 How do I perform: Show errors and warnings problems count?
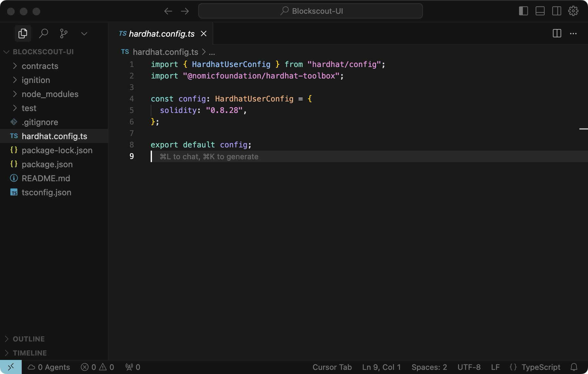(x=97, y=367)
